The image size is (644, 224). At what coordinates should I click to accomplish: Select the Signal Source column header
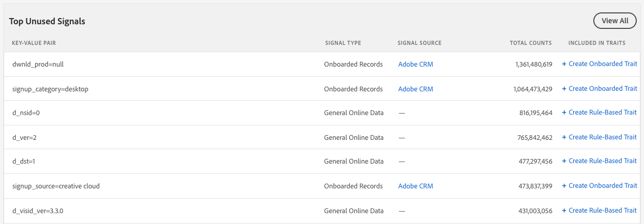[x=420, y=43]
